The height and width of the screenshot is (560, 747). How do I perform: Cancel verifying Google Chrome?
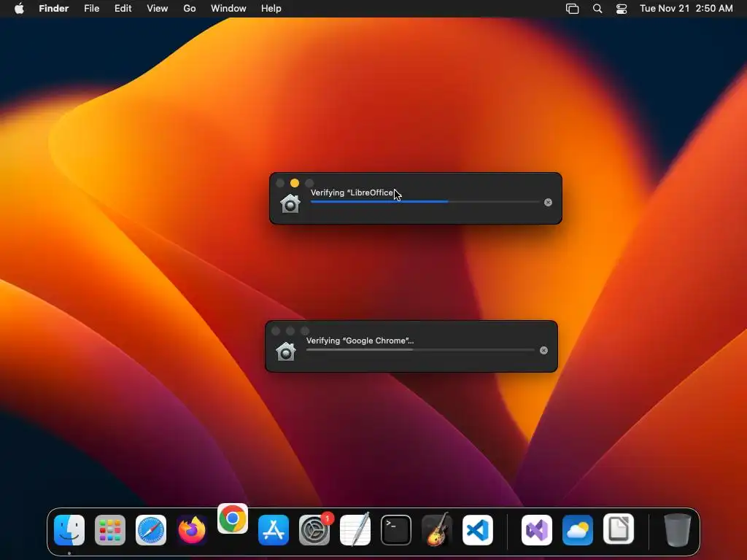(544, 351)
